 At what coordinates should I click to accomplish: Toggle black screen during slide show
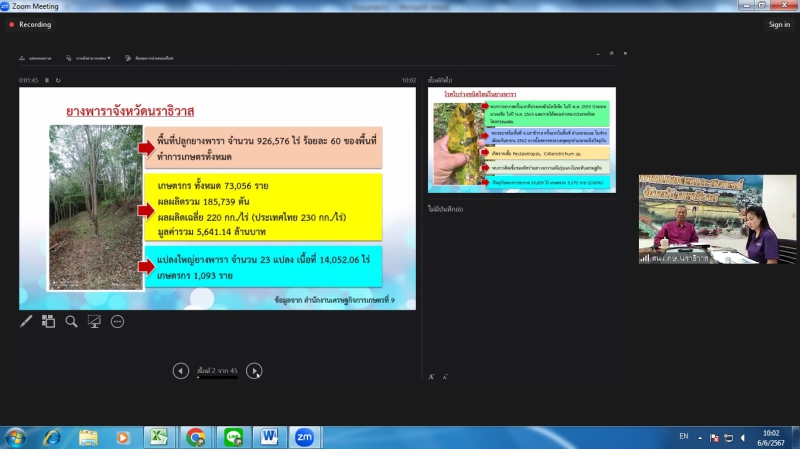pyautogui.click(x=94, y=321)
